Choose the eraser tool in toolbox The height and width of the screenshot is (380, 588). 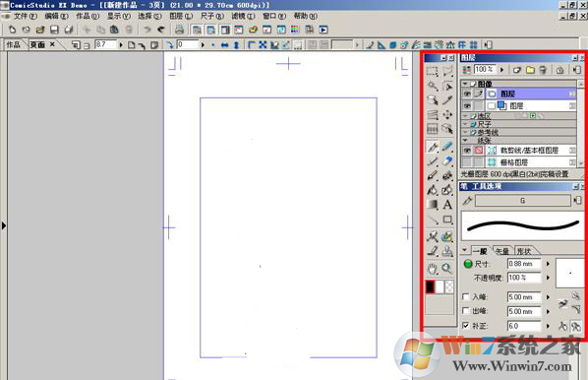(447, 161)
